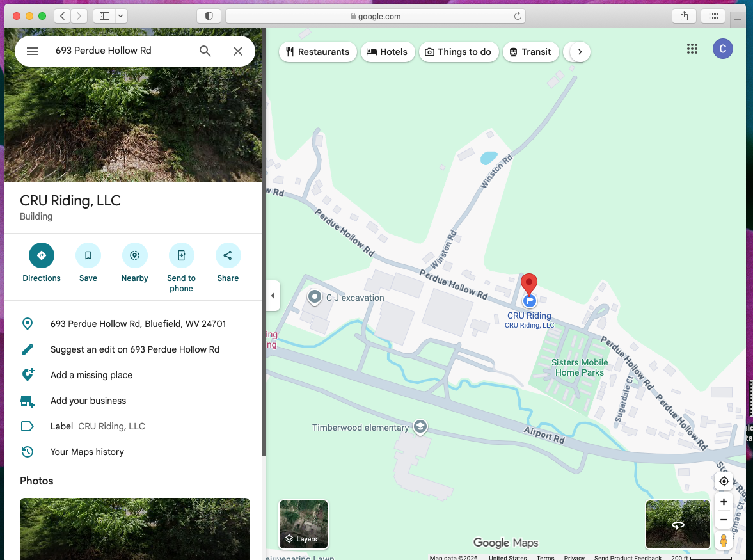Open the Safari tab group dropdown arrow
753x560 pixels.
click(121, 16)
